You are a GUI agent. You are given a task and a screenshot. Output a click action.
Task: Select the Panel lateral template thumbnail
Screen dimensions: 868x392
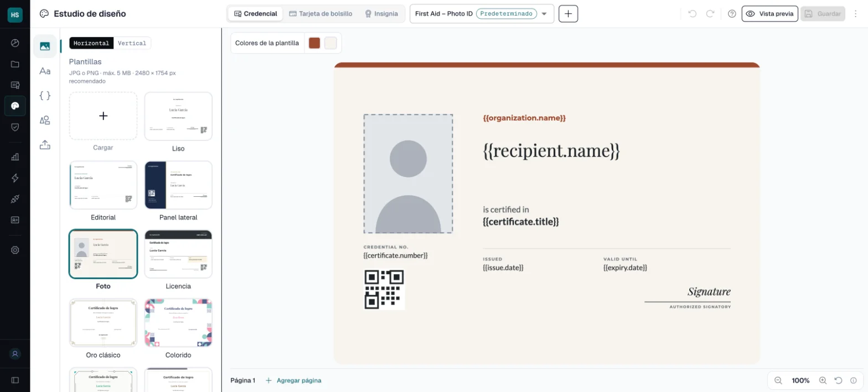coord(178,185)
